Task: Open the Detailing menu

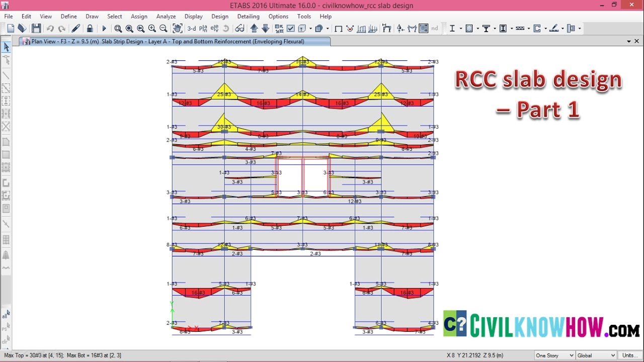Action: tap(248, 17)
